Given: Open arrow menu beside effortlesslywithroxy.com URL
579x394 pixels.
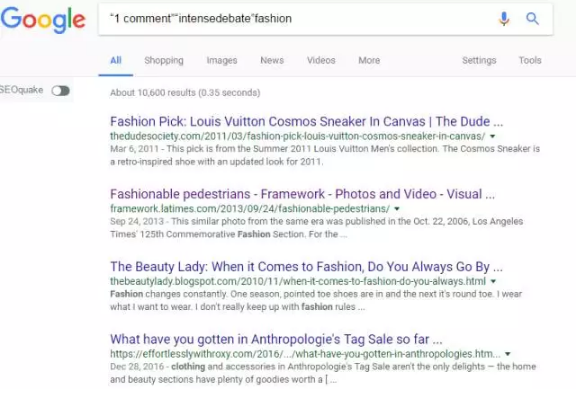Looking at the screenshot, I should coord(508,354).
